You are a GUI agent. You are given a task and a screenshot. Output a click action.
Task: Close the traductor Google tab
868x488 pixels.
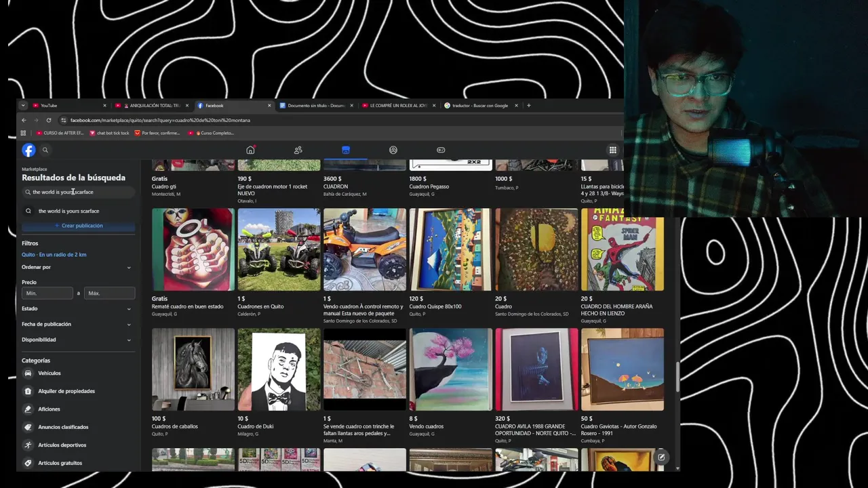(516, 105)
